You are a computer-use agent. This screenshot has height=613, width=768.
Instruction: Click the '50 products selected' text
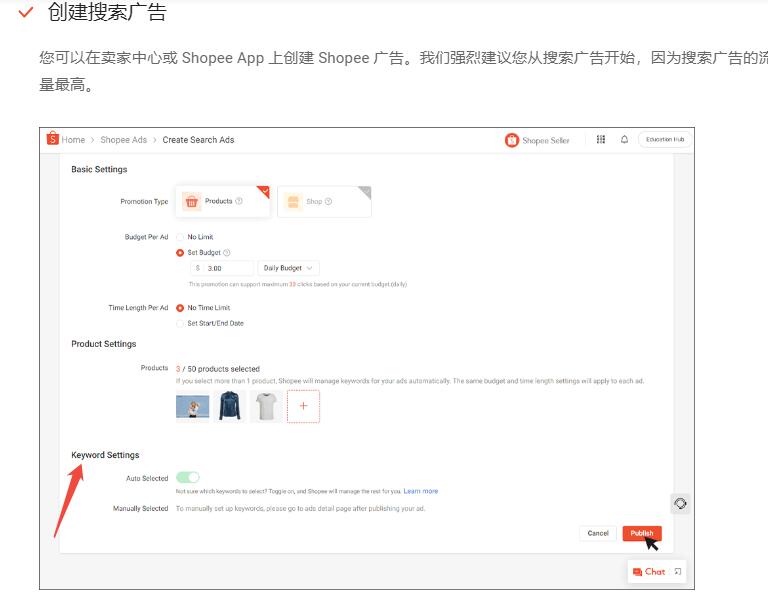click(223, 369)
